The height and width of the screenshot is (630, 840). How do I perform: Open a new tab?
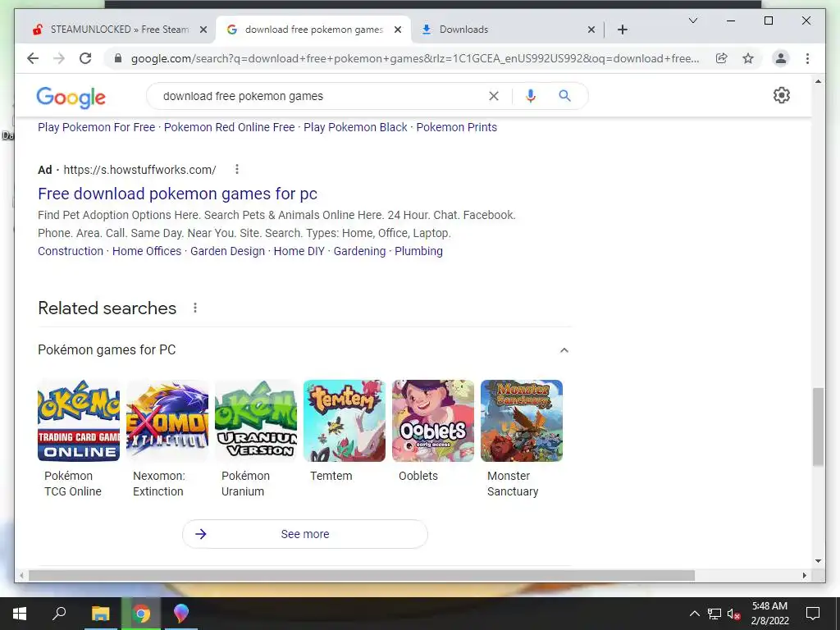point(622,30)
